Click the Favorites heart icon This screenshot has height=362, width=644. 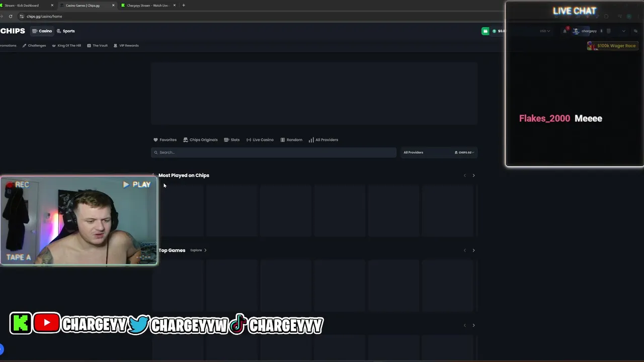point(155,140)
